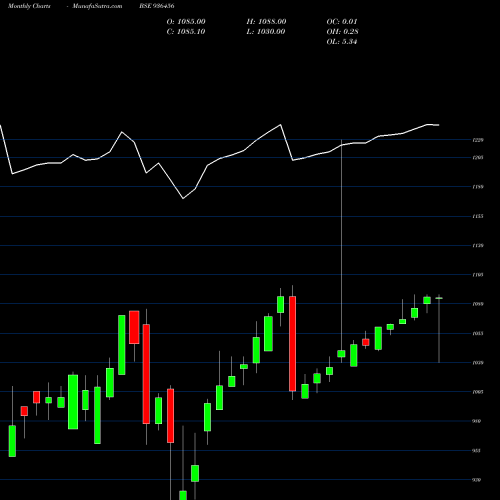
Task: Click the 955 price axis label
Action: [477, 451]
